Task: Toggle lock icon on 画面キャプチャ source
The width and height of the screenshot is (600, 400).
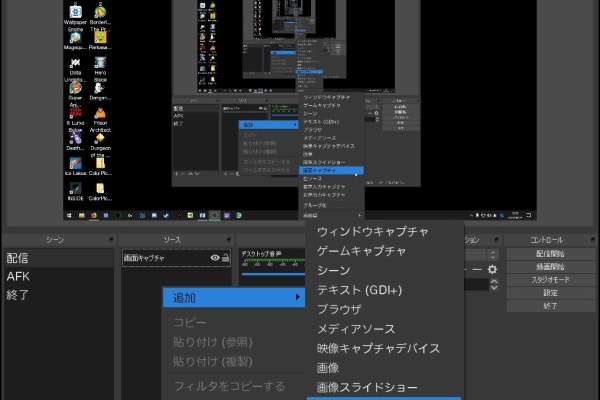Action: tap(226, 258)
